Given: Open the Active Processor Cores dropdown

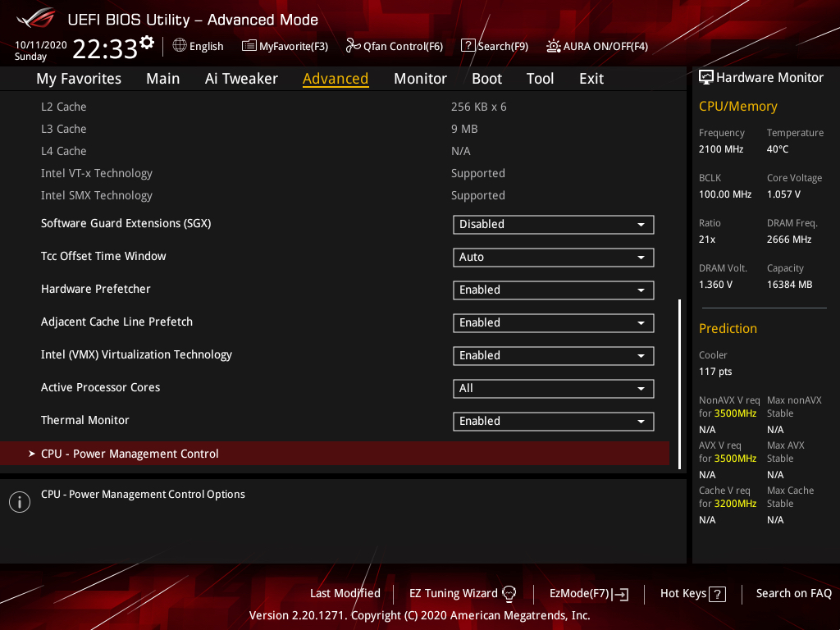Looking at the screenshot, I should click(x=554, y=388).
